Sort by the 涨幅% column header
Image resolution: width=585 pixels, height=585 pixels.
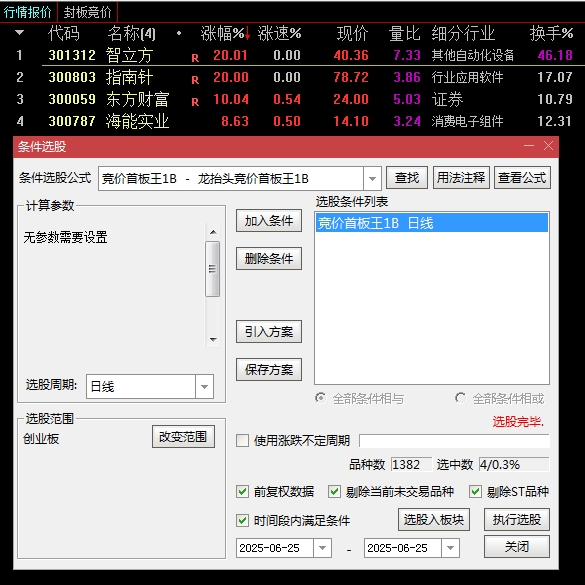pos(222,33)
